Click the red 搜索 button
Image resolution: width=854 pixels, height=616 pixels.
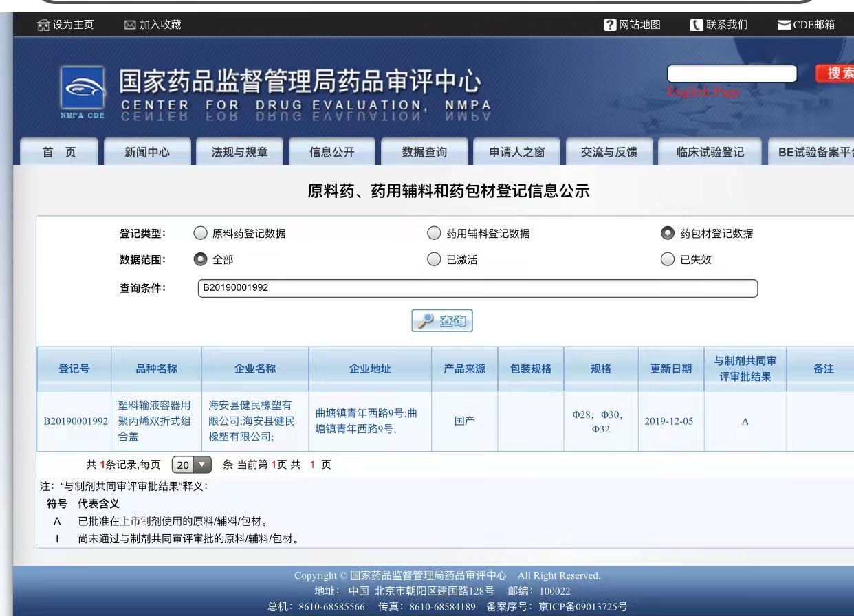pos(834,74)
